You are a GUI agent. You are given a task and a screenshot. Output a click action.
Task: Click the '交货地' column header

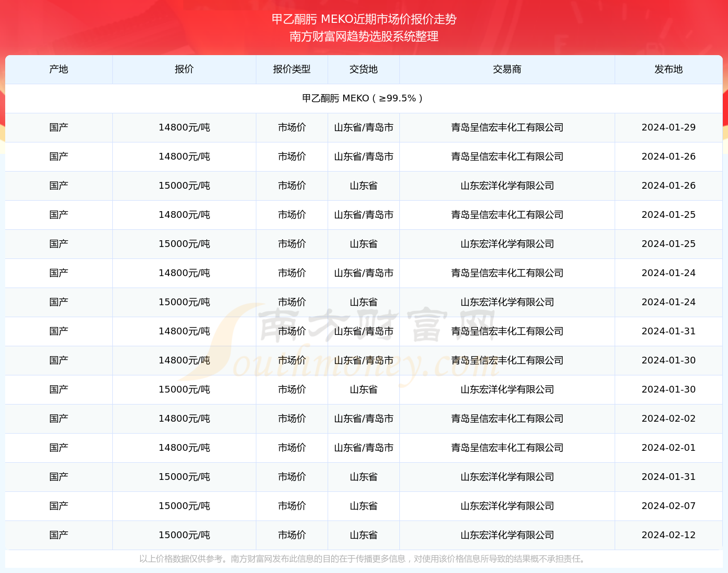363,69
